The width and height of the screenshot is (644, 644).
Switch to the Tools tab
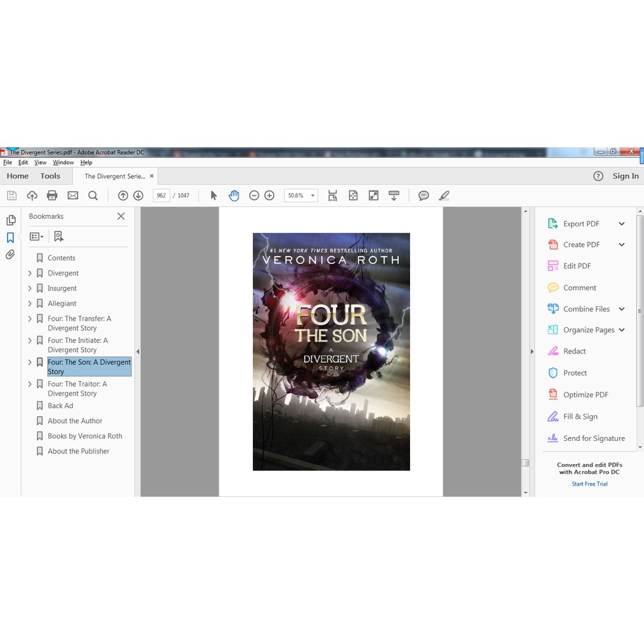50,176
